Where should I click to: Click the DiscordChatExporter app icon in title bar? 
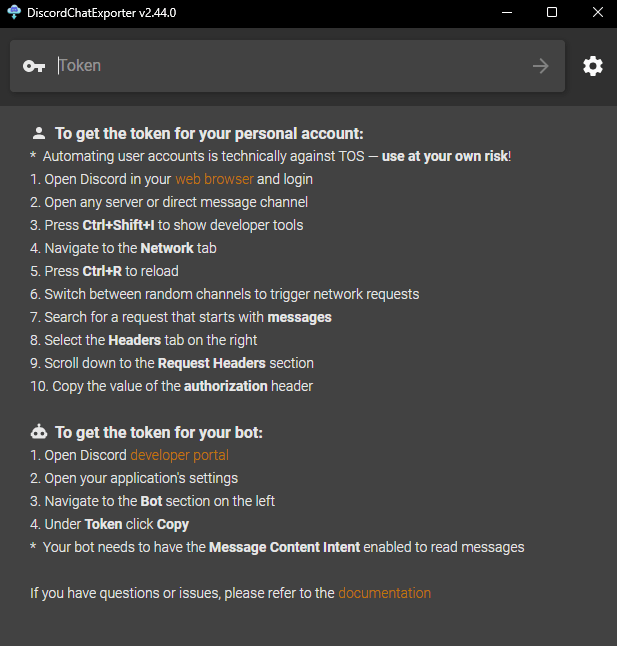[14, 12]
